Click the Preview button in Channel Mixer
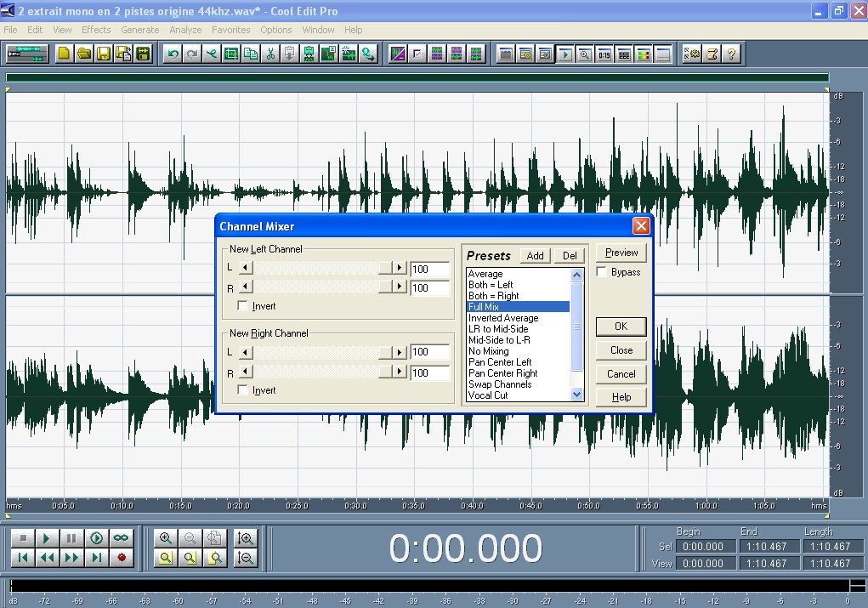Viewport: 868px width, 608px height. [x=621, y=253]
